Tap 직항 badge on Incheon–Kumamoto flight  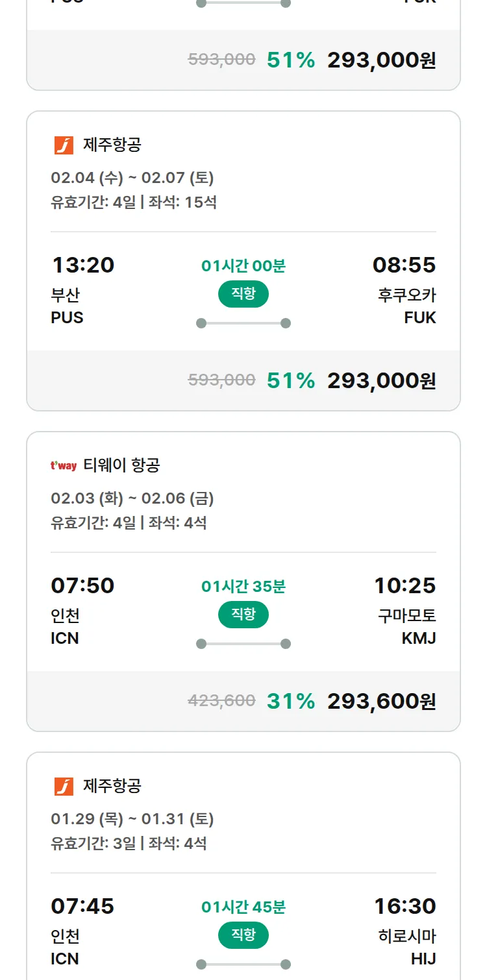pyautogui.click(x=243, y=615)
